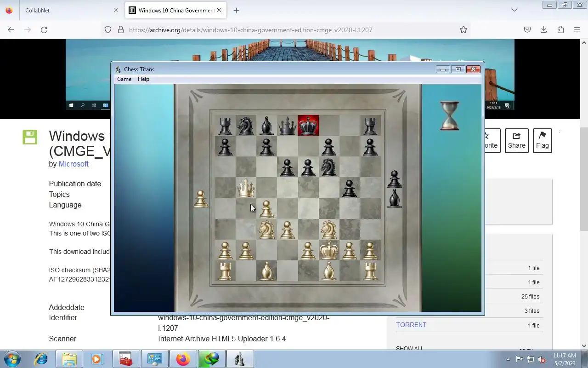Click the green floppy disk software icon

click(30, 137)
